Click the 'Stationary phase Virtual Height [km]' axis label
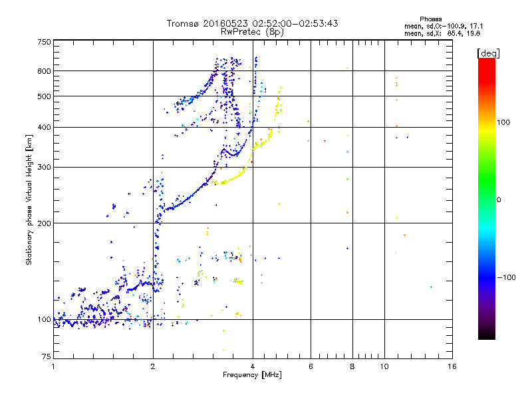This screenshot has width=532, height=399. [29, 200]
